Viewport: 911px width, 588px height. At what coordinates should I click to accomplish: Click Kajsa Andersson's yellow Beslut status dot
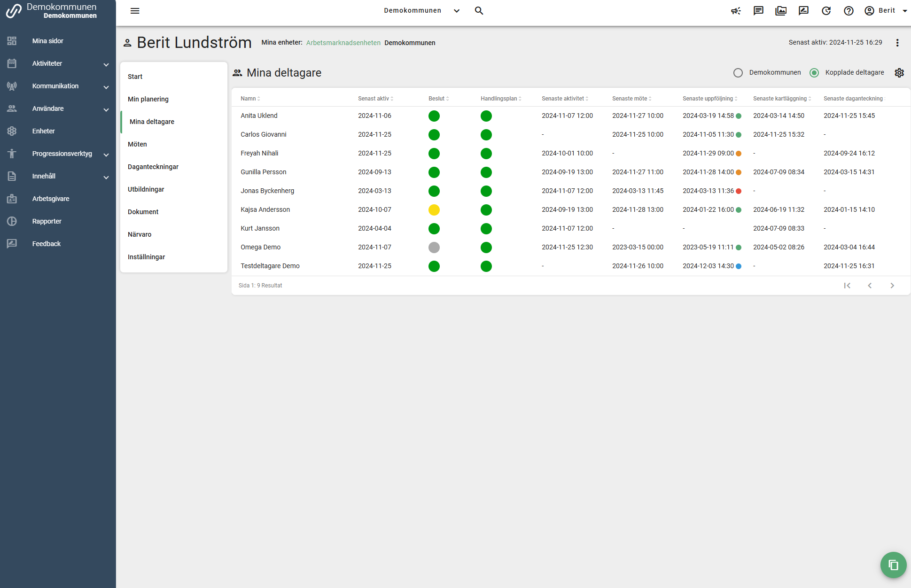point(434,210)
